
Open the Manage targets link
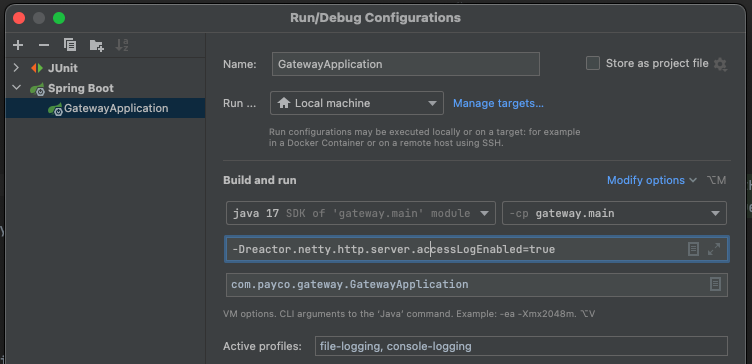point(498,103)
